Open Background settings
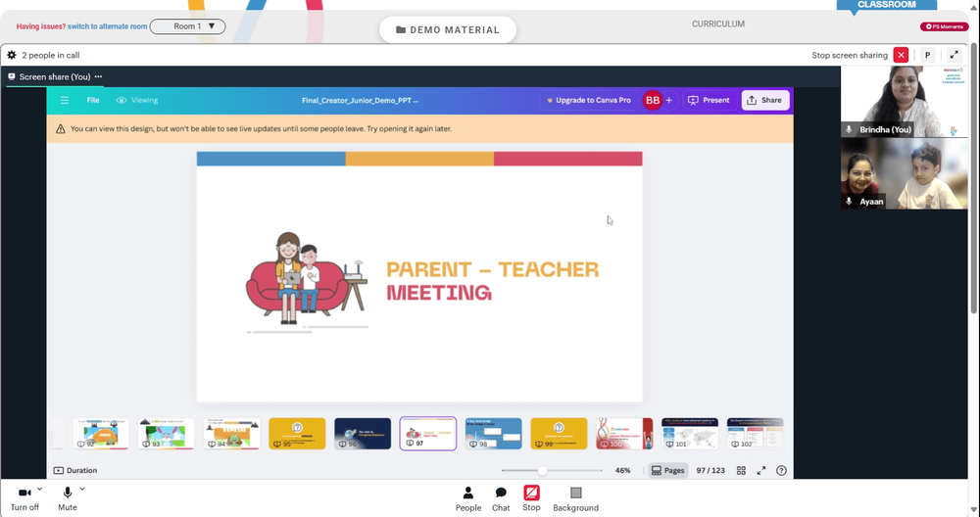Image resolution: width=980 pixels, height=517 pixels. click(x=575, y=499)
